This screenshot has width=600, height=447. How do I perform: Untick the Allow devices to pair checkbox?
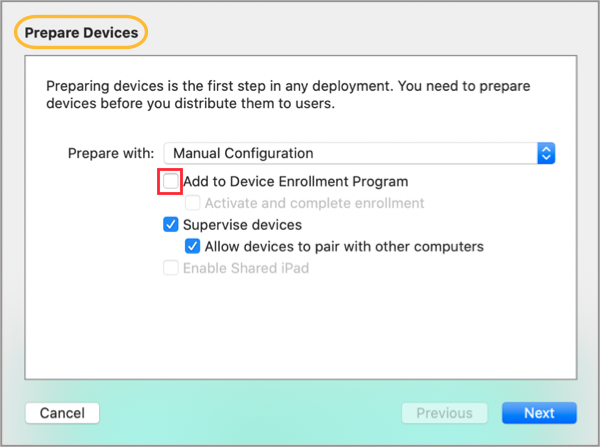[193, 246]
